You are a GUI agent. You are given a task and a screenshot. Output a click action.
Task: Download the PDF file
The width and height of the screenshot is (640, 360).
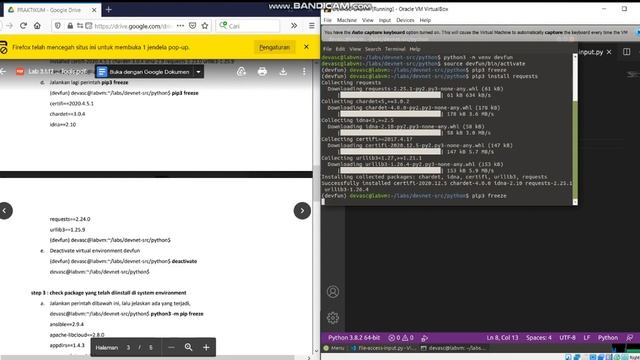pyautogui.click(x=283, y=72)
